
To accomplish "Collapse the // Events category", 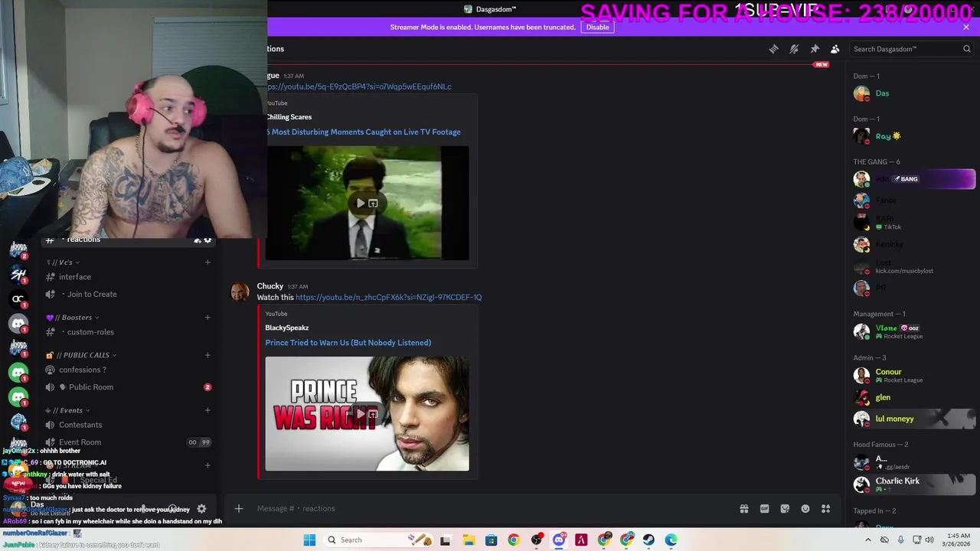I will click(68, 410).
